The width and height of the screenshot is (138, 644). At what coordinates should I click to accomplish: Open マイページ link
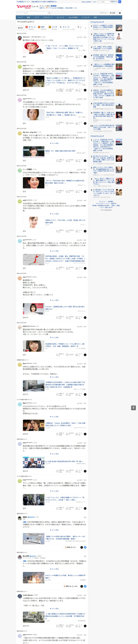103,13
